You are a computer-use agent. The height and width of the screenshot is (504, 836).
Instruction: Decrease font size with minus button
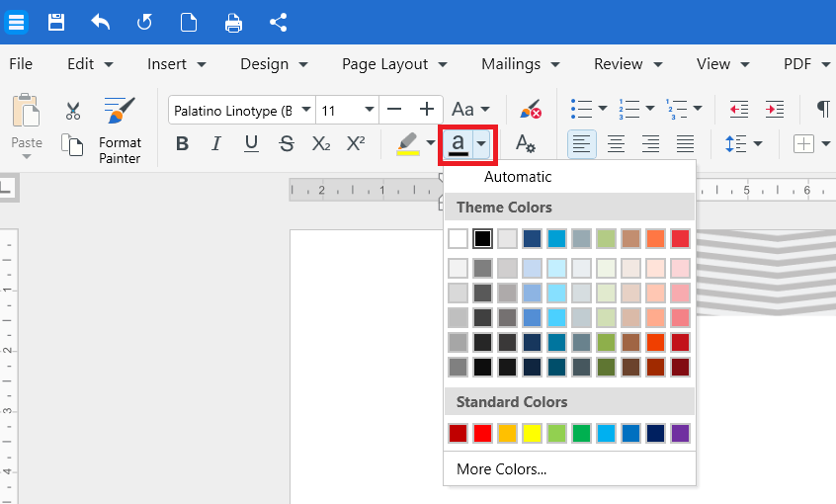tap(394, 110)
